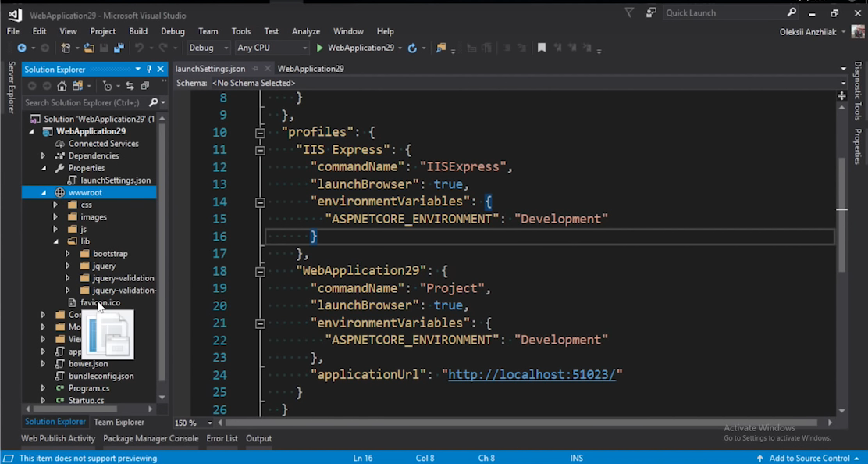
Task: Collapse the "IIS Express" code block
Action: point(260,150)
